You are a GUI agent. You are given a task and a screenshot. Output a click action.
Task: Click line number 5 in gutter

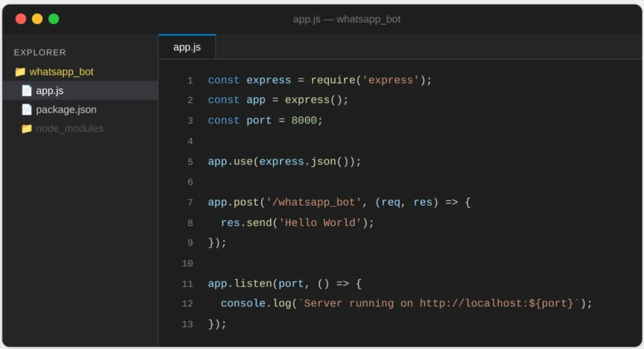190,162
